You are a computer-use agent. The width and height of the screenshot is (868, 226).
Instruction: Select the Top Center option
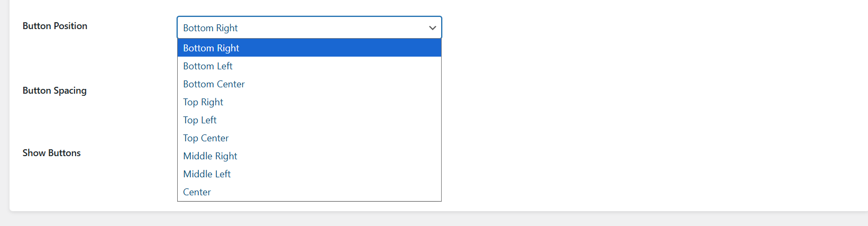[206, 138]
